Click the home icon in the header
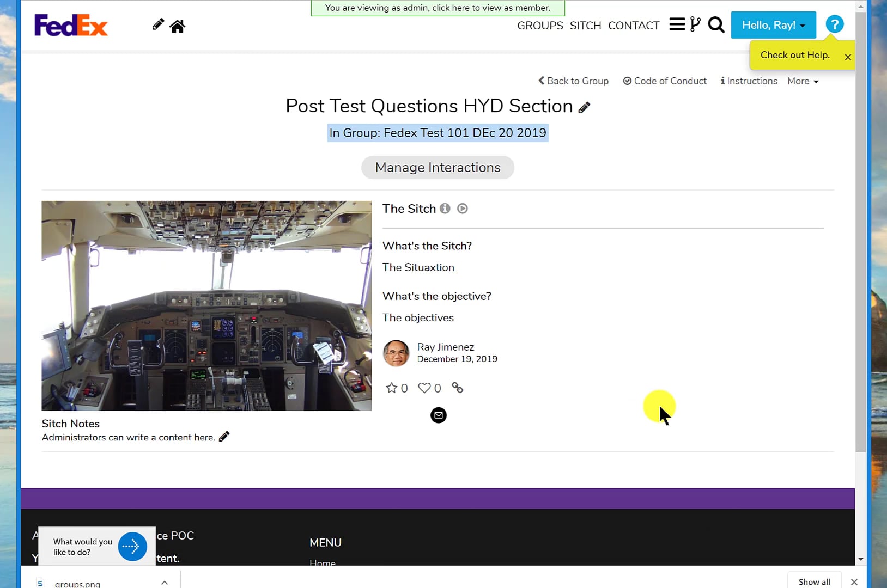Screen dimensions: 887x588 [x=177, y=26]
